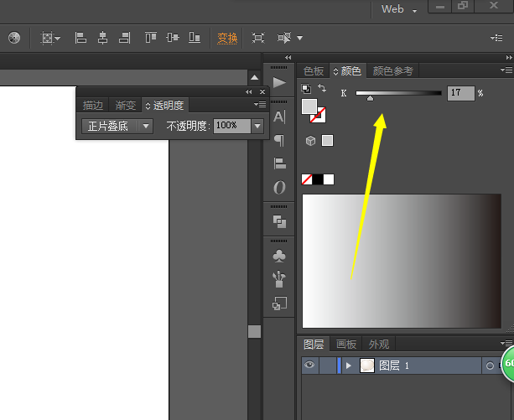Select the None color box

click(x=307, y=179)
